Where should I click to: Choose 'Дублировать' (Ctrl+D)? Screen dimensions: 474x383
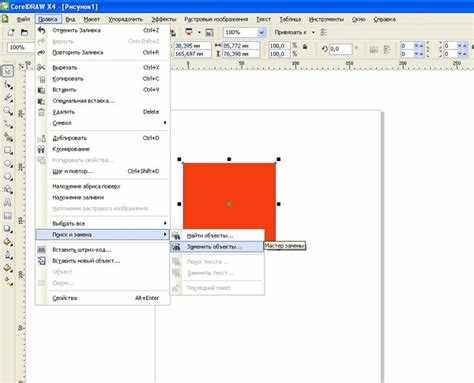point(103,138)
